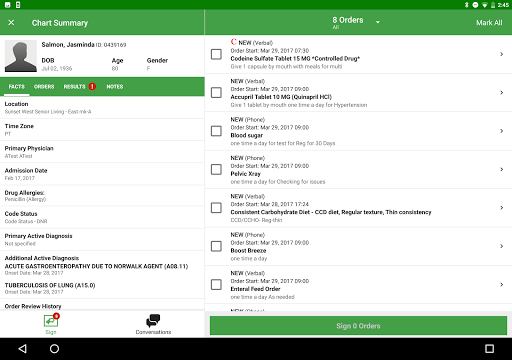Check the Codeine Sulfate Tablet order
The image size is (512, 360).
(216, 54)
